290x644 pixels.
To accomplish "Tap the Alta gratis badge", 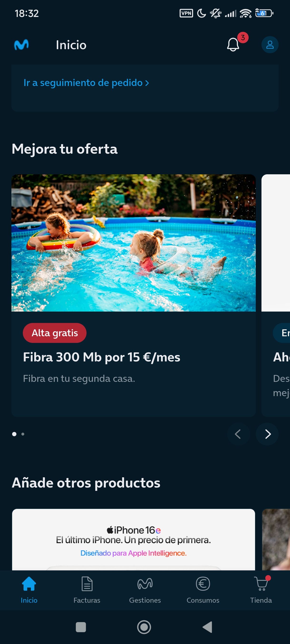I will click(x=54, y=333).
